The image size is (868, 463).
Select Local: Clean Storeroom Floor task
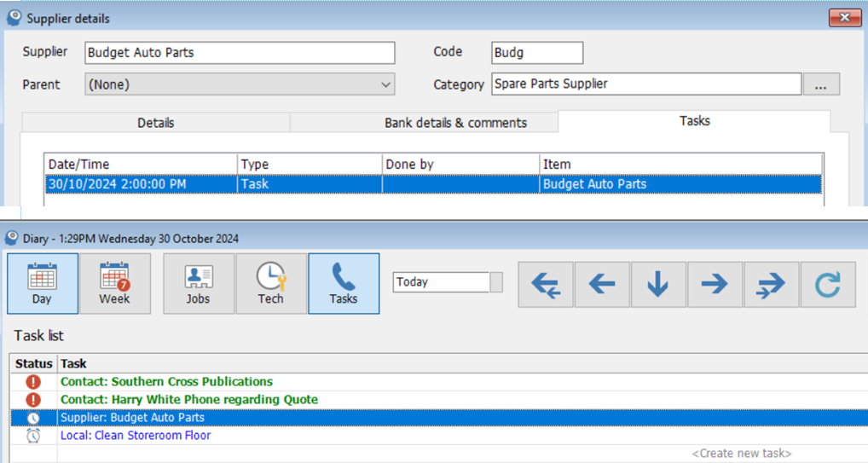(136, 436)
